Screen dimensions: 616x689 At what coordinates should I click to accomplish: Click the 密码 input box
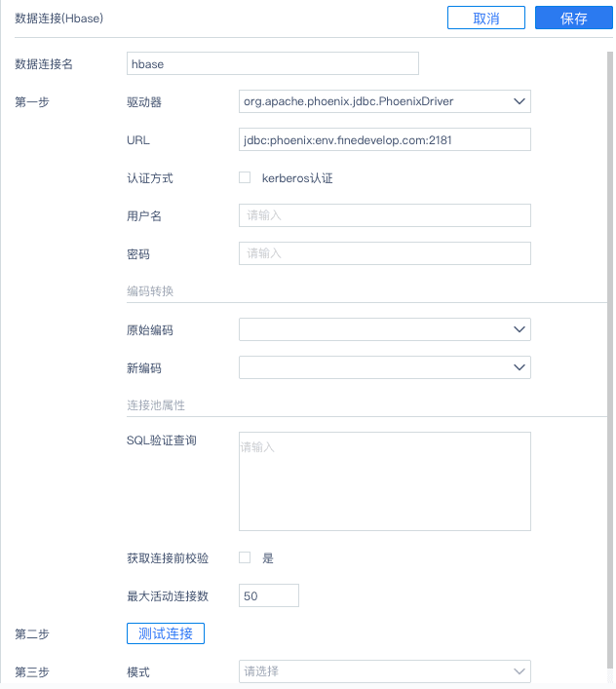(x=384, y=253)
